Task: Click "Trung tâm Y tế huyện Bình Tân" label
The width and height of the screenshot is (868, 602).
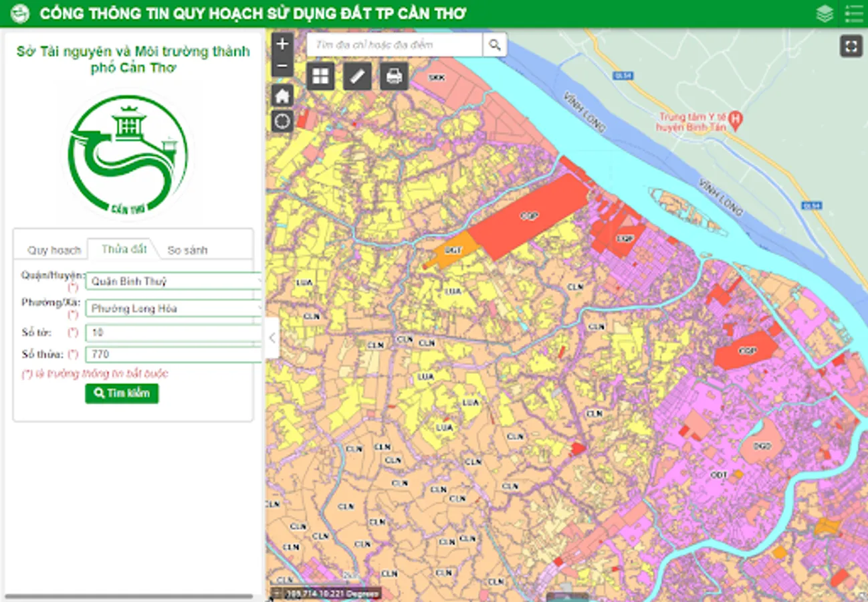Action: tap(691, 120)
